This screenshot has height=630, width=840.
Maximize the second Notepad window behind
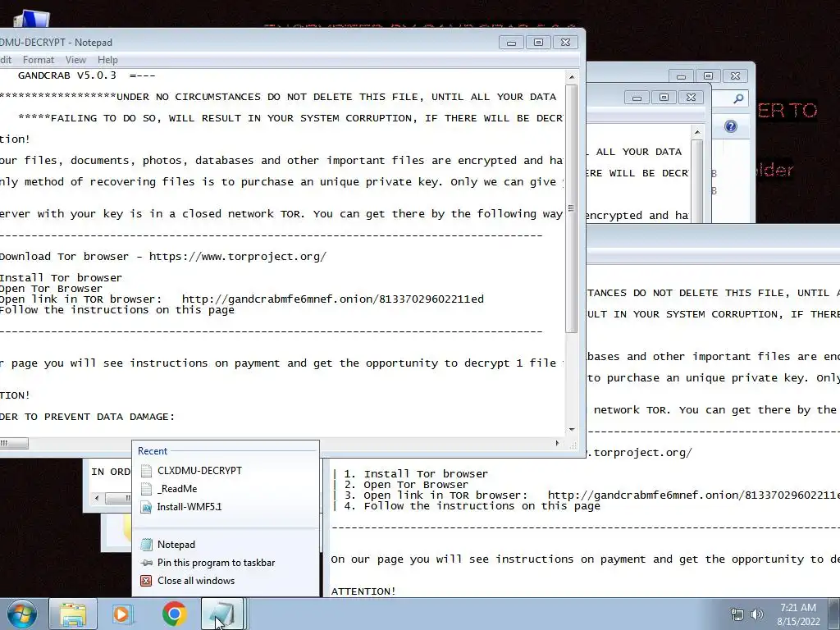pos(664,98)
